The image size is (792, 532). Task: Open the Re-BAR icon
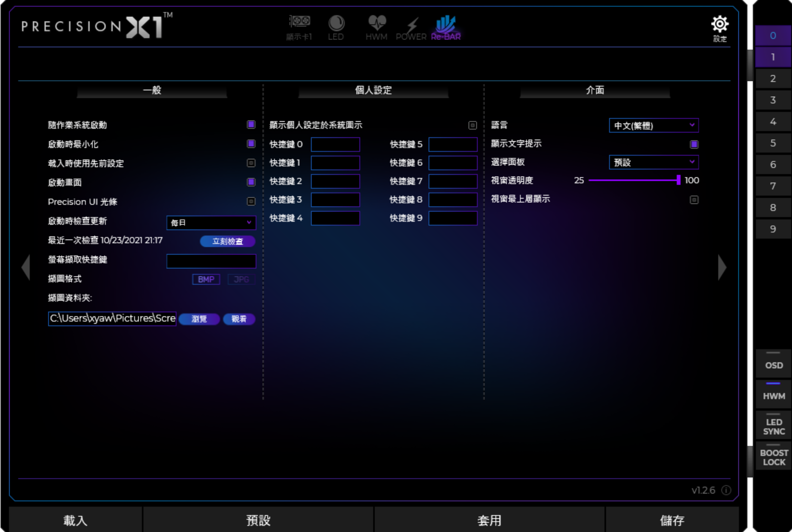point(446,27)
